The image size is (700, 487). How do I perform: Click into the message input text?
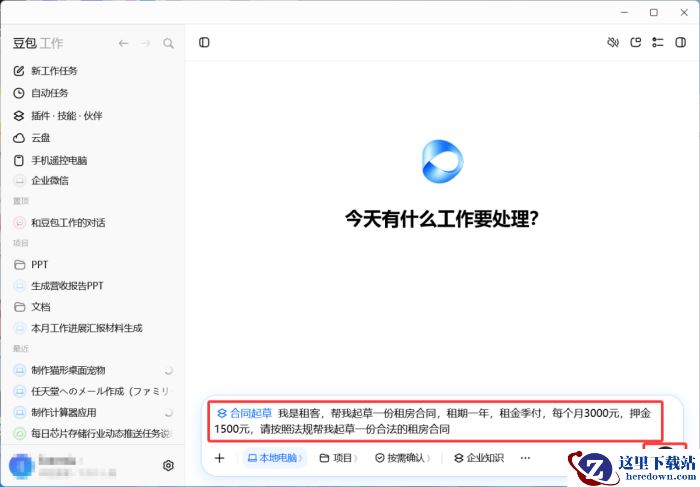point(435,421)
